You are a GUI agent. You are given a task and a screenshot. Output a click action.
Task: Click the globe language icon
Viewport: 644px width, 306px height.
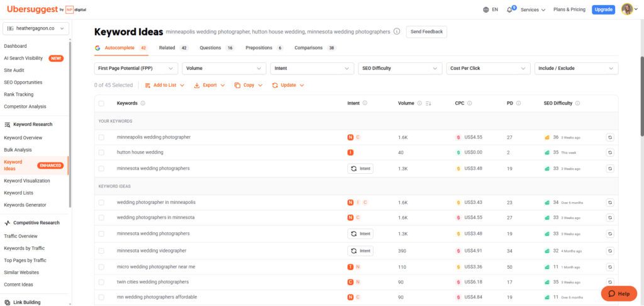(486, 9)
